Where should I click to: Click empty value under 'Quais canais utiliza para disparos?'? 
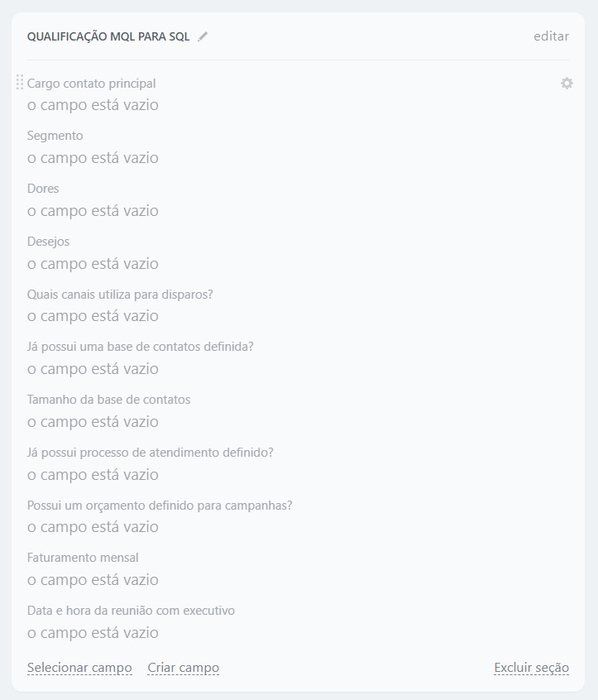click(93, 316)
